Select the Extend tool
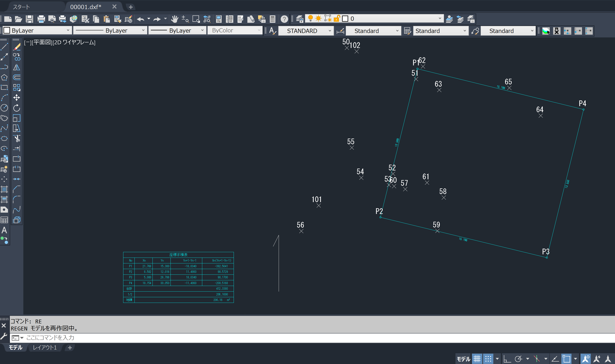 (17, 149)
